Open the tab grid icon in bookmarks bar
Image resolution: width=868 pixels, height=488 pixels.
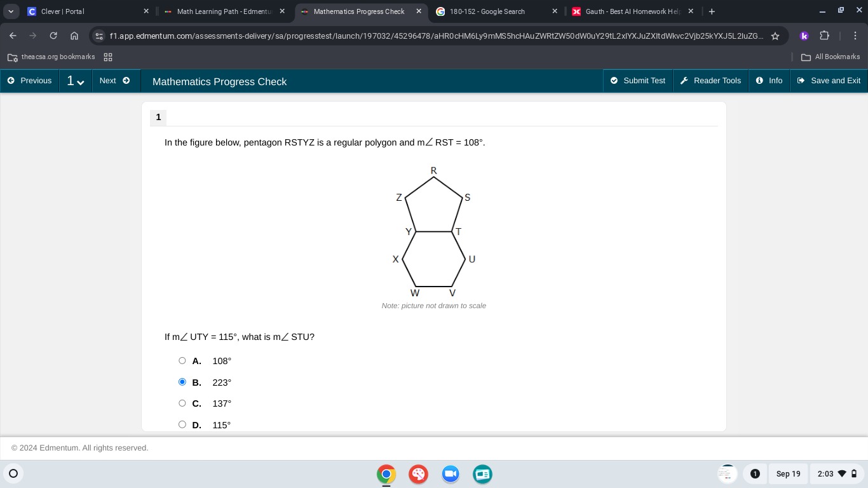(108, 57)
